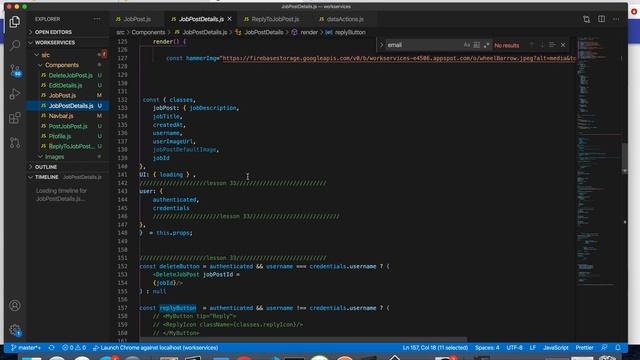640x360 pixels.
Task: Open the Explorer view in activity bar
Action: (15, 22)
